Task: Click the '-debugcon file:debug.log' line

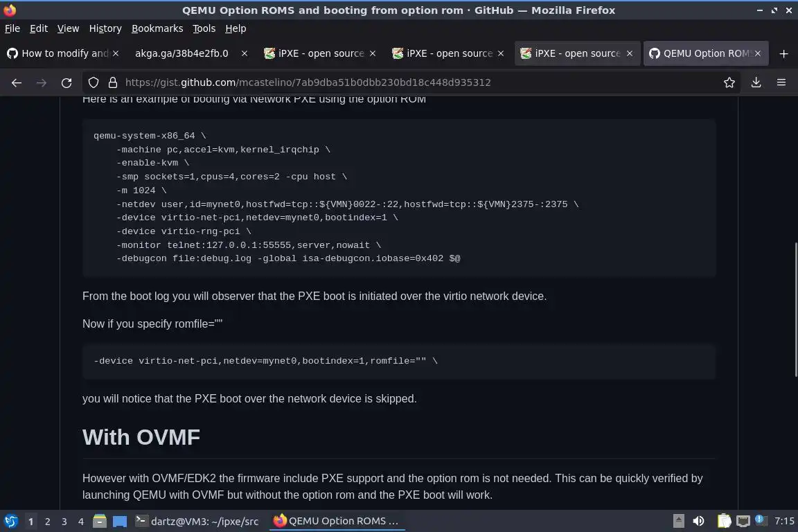Action: tap(288, 258)
